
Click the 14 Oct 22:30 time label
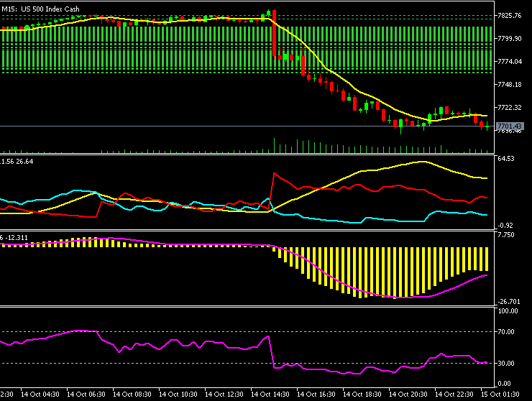[x=454, y=395]
